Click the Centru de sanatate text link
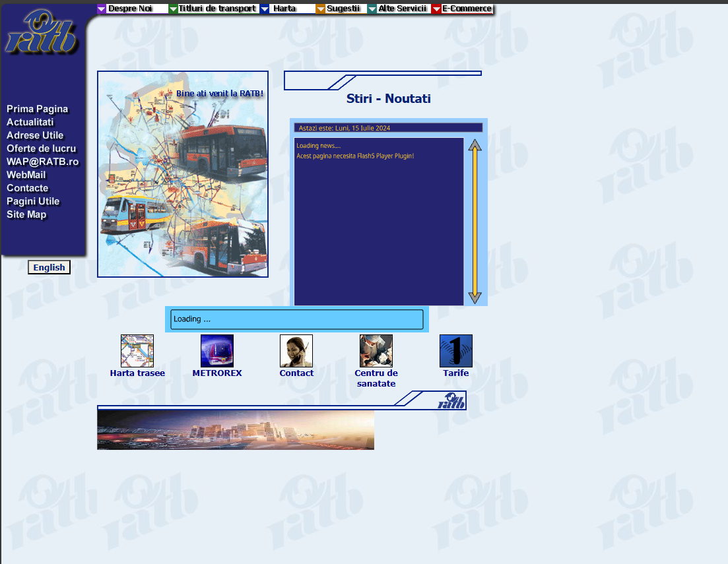Viewport: 728px width, 564px height. [376, 379]
